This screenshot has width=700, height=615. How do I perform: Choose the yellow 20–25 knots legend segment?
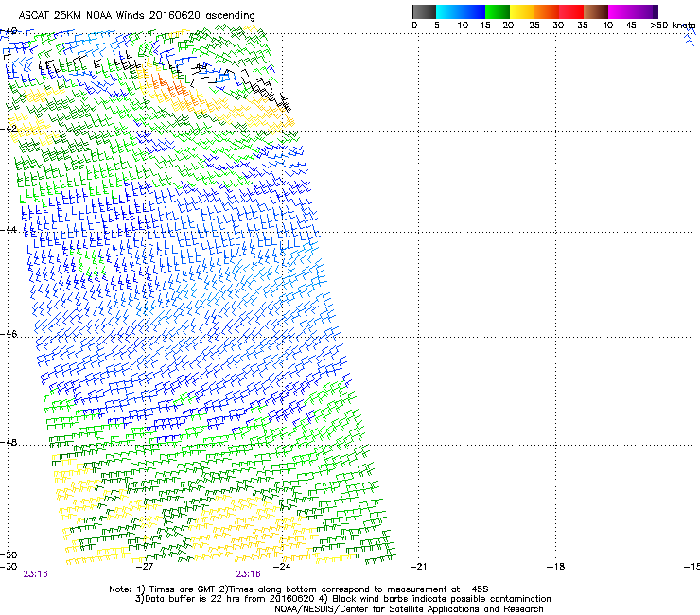point(522,11)
